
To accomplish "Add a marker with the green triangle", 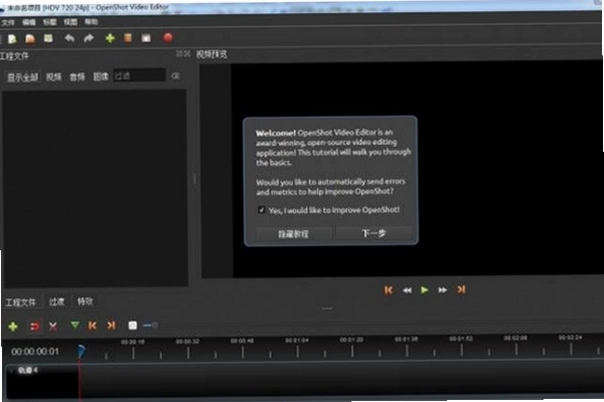I will point(75,326).
